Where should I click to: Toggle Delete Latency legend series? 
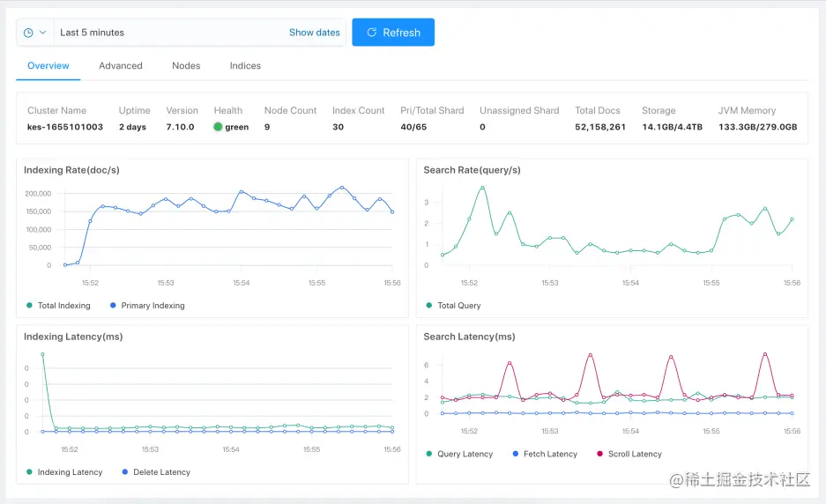click(156, 472)
